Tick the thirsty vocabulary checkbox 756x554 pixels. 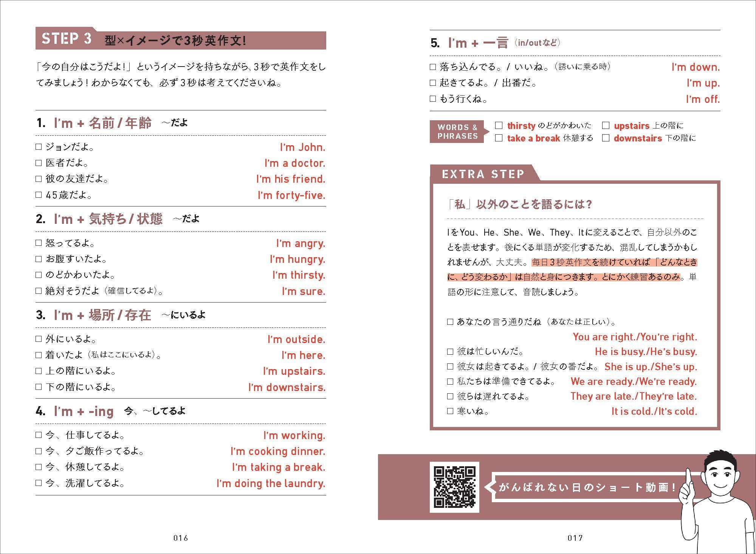(x=499, y=126)
